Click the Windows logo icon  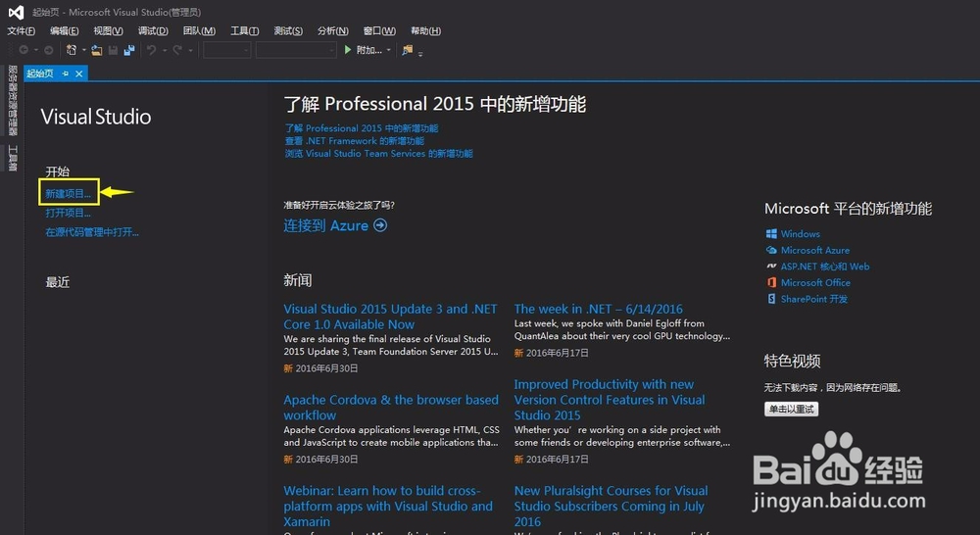(x=771, y=234)
